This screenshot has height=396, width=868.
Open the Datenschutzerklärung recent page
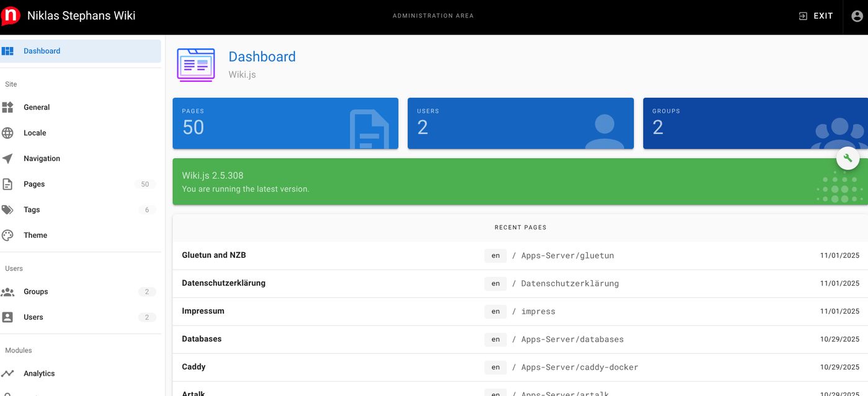(x=223, y=283)
